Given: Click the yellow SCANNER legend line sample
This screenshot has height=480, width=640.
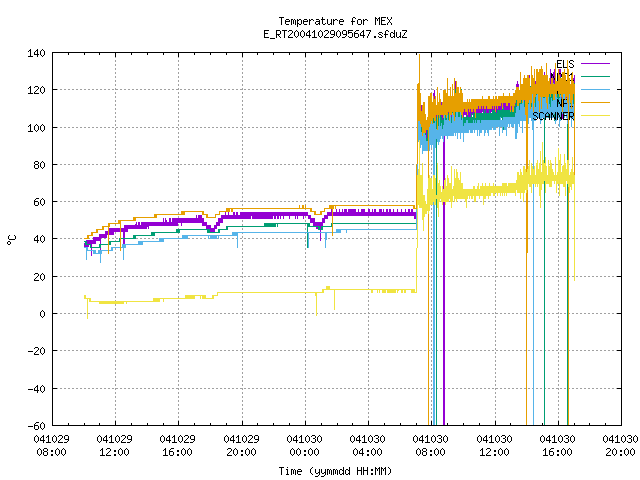Looking at the screenshot, I should 595,116.
